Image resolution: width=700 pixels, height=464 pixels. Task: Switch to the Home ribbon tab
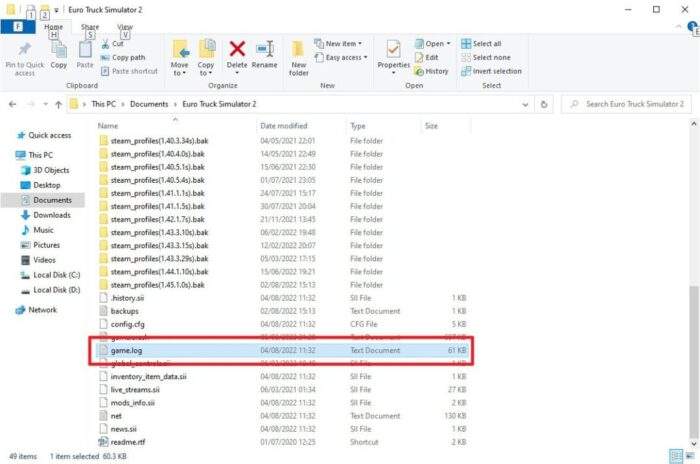pos(54,27)
